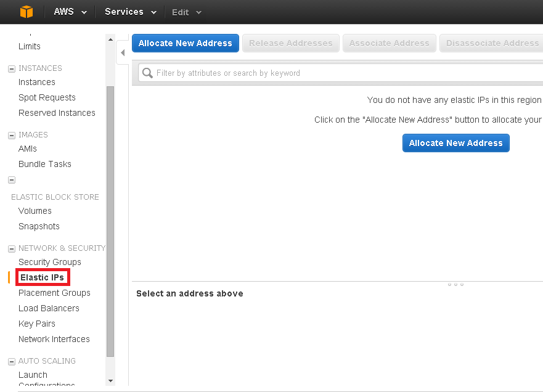Go to Load Balancers

click(x=49, y=308)
